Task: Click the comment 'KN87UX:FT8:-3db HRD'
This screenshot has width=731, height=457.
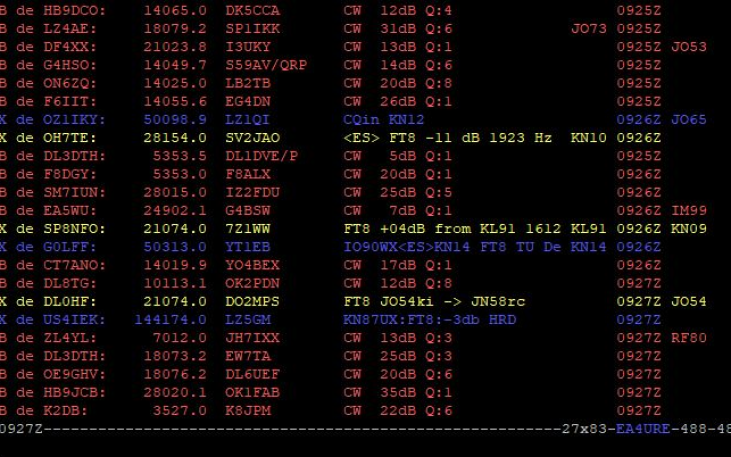Action: 429,319
